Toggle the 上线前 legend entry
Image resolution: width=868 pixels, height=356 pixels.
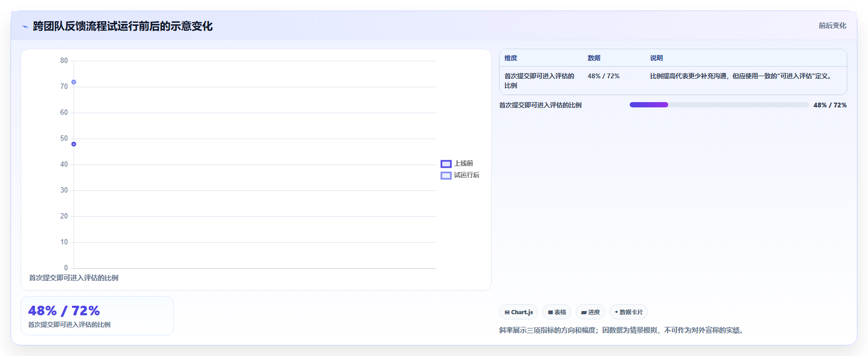pyautogui.click(x=457, y=163)
